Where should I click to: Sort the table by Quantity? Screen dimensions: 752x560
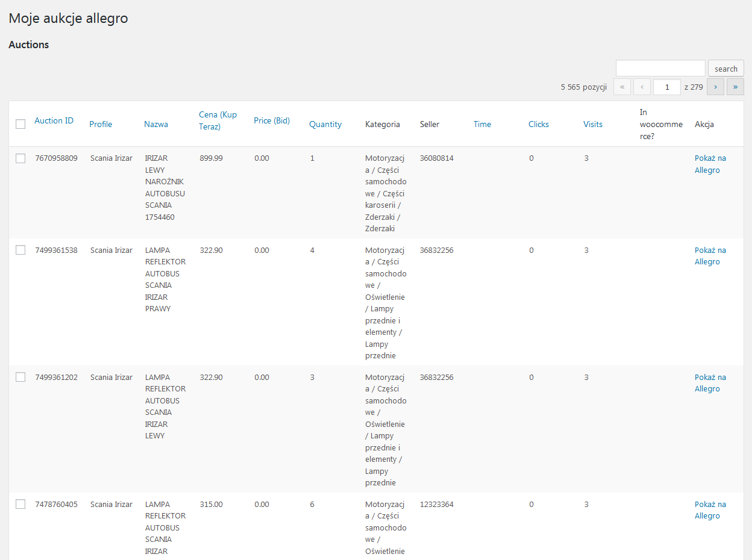325,124
